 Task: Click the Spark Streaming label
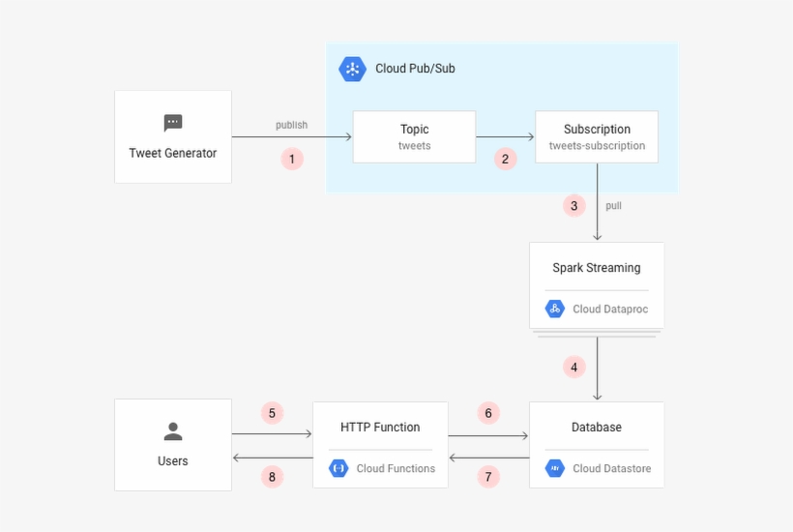tap(597, 268)
